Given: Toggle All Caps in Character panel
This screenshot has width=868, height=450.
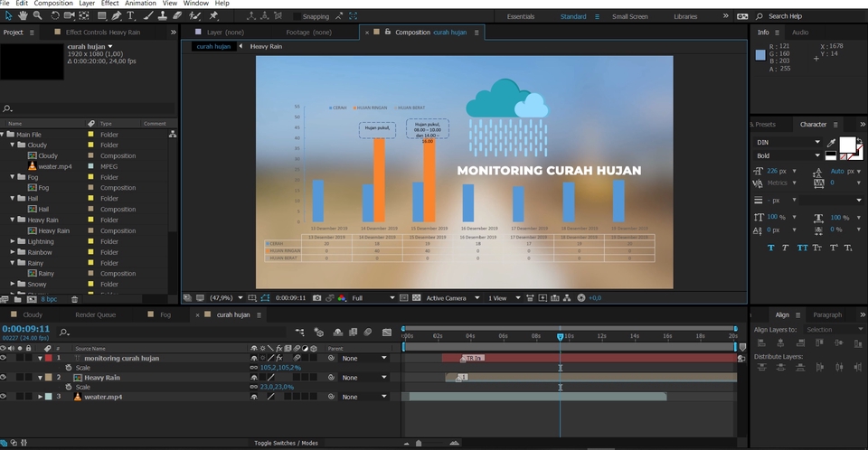Looking at the screenshot, I should tap(802, 248).
